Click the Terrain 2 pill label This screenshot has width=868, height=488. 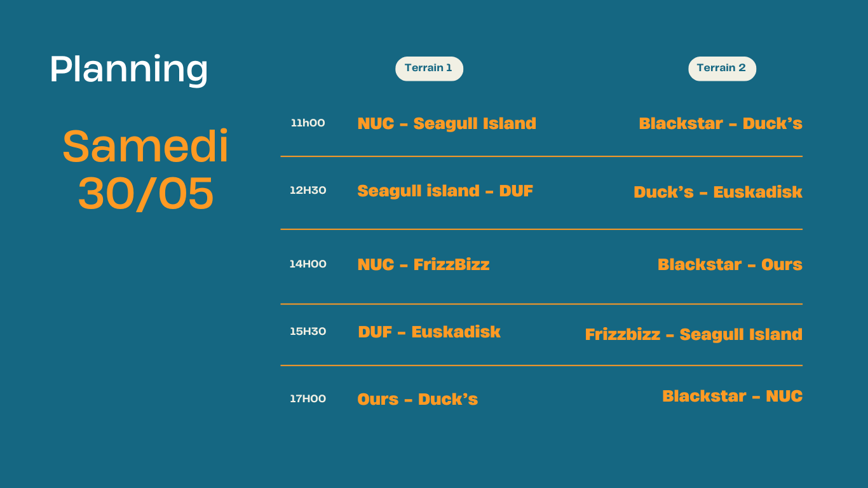pyautogui.click(x=722, y=69)
